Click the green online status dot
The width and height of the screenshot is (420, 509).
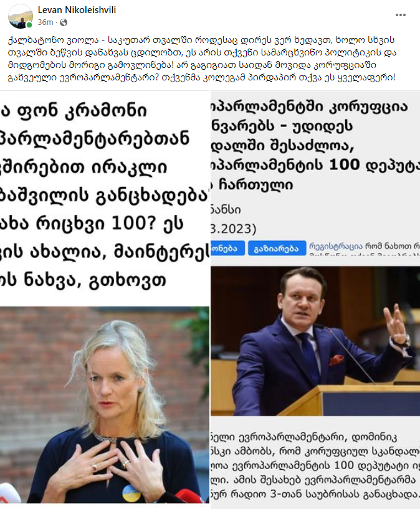[x=29, y=25]
